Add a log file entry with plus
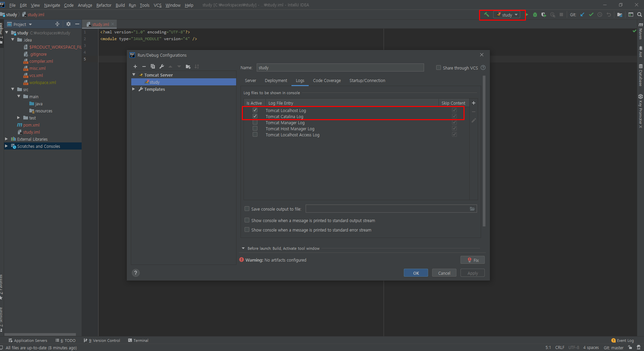Screen dimensions: 644x351 tap(474, 103)
